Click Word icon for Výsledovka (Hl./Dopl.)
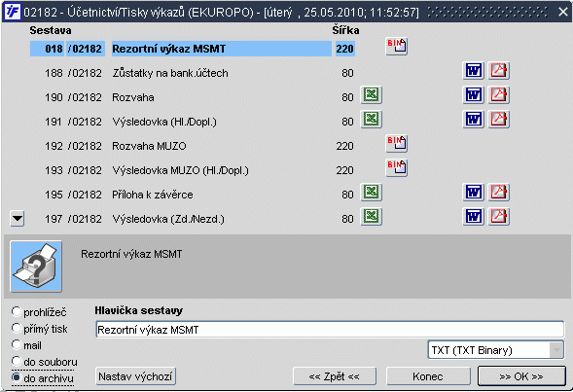This screenshot has height=392, width=573. [474, 119]
